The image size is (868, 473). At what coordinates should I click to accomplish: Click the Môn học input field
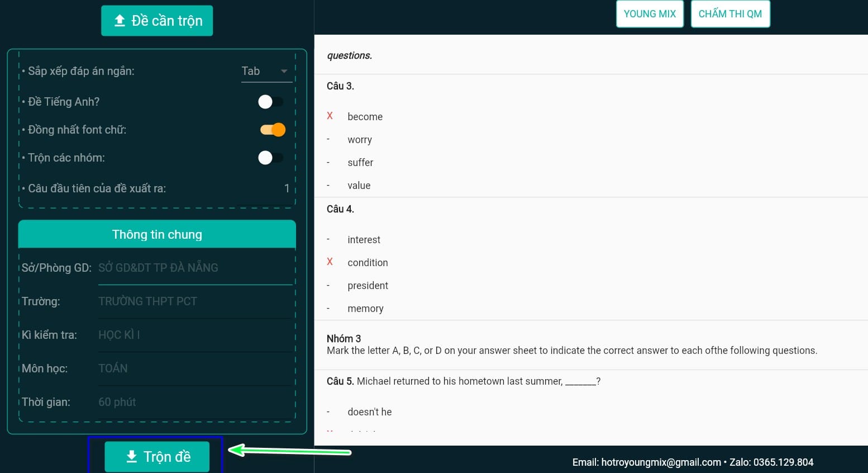pyautogui.click(x=195, y=368)
